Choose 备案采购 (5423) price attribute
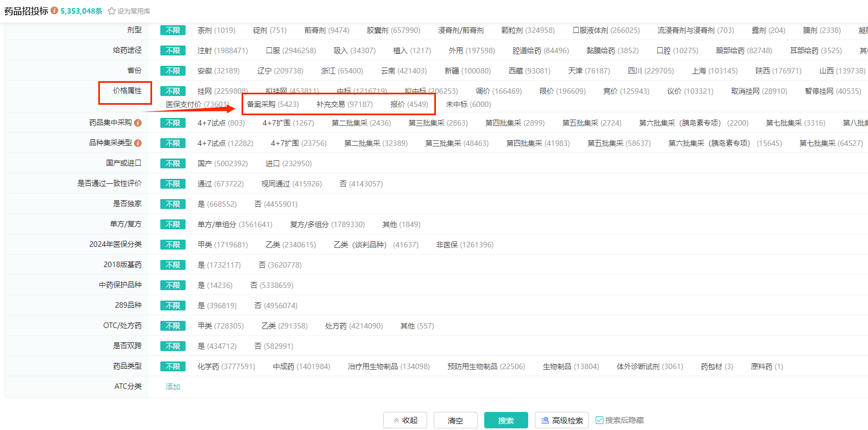868x430 pixels. point(273,104)
